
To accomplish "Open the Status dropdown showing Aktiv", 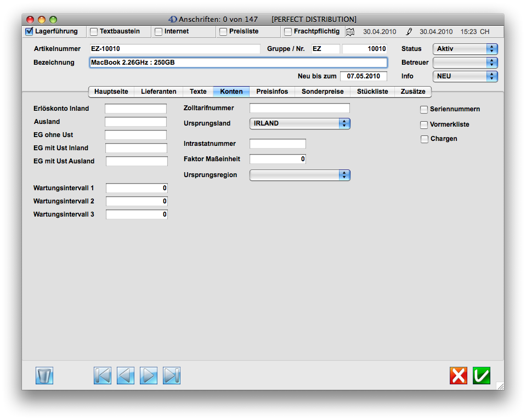I will 465,49.
